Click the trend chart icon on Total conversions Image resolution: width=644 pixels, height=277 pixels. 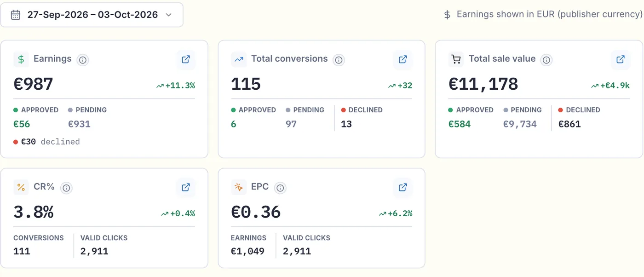coord(239,59)
